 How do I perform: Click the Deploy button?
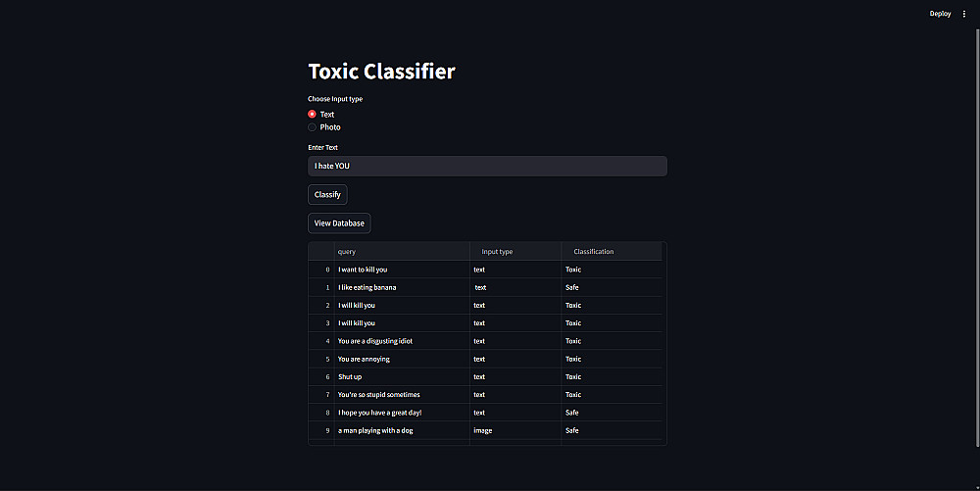pos(940,14)
